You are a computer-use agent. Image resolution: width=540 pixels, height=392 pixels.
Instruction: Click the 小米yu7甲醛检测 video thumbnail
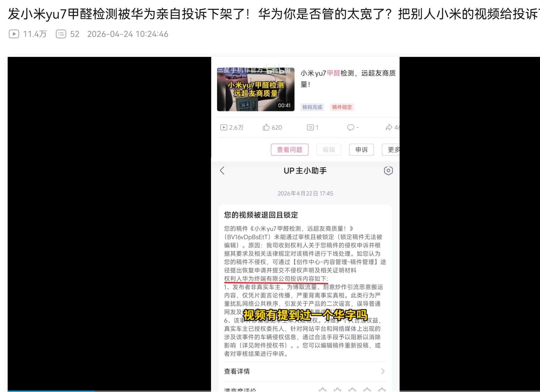(x=256, y=89)
